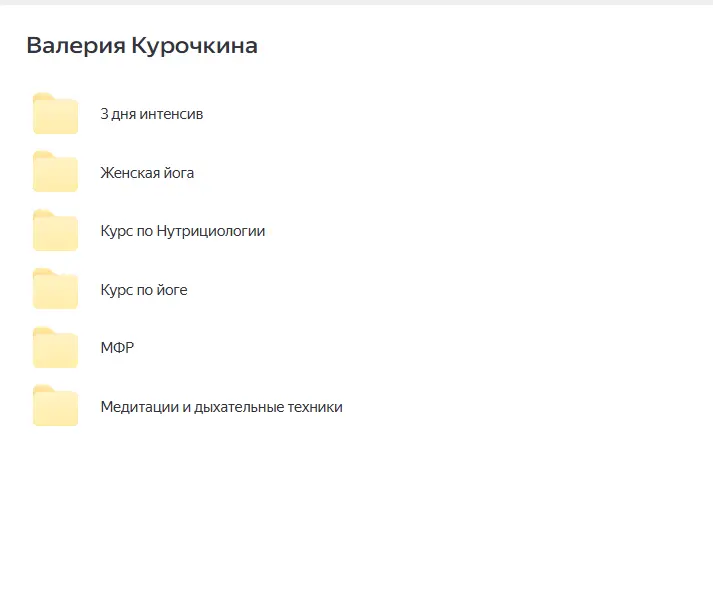
Task: Select the "Курс по йоге" text label
Action: [x=143, y=290]
